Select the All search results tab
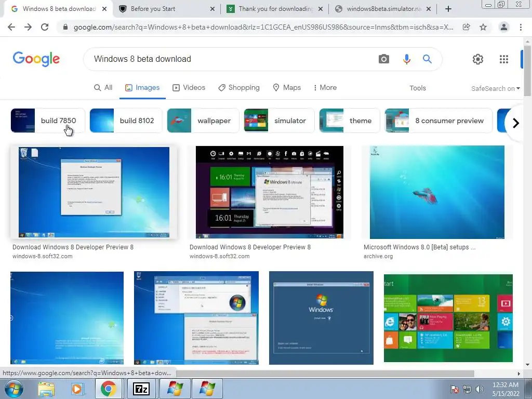The height and width of the screenshot is (399, 532). [103, 87]
